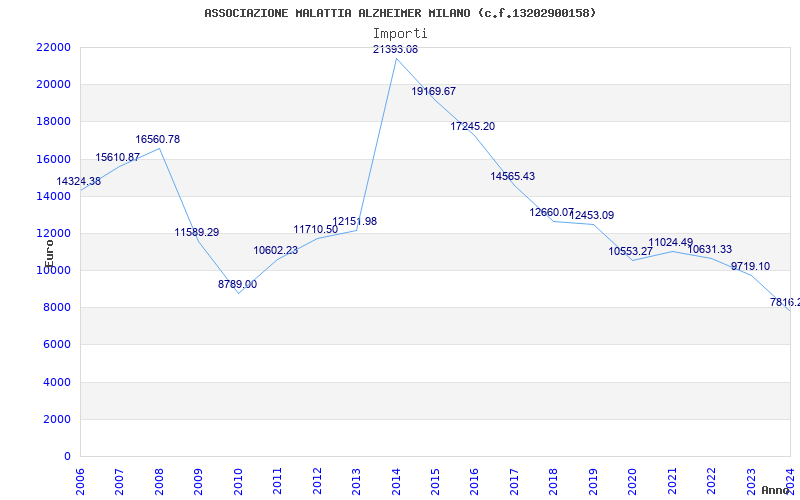
Task: Click the x-axis year 2008
Action: [x=159, y=480]
